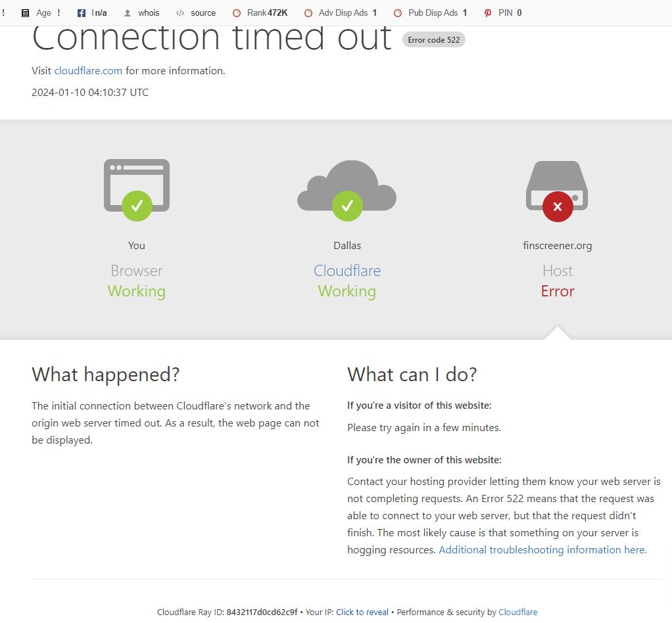
Task: Click the Cloudflare cloud icon with check
Action: [x=347, y=191]
